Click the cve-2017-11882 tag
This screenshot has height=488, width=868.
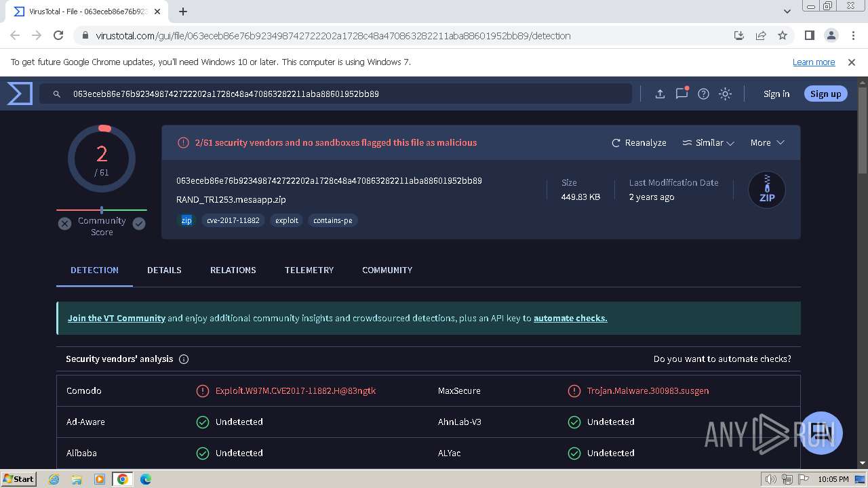[x=233, y=220]
